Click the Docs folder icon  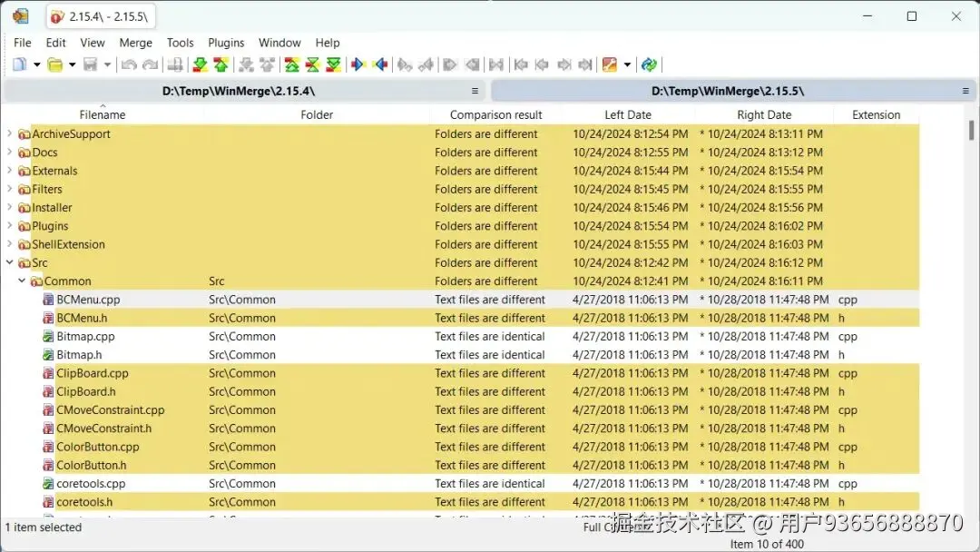pos(24,153)
